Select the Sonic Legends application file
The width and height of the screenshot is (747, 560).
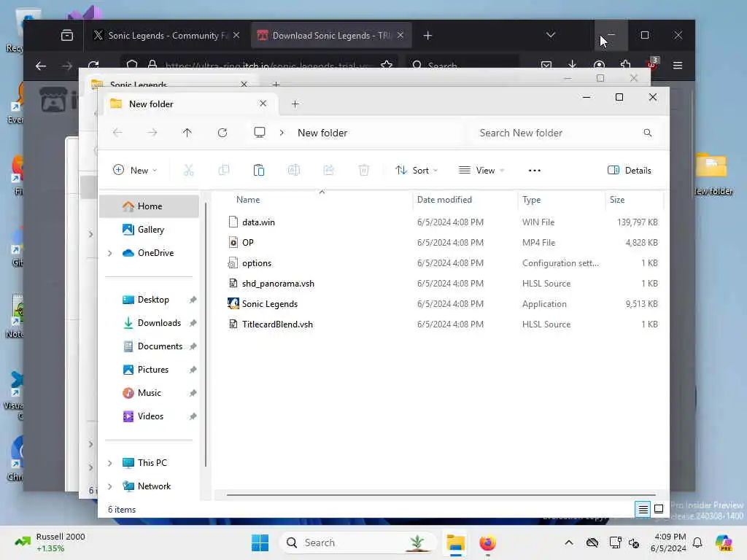point(443,304)
